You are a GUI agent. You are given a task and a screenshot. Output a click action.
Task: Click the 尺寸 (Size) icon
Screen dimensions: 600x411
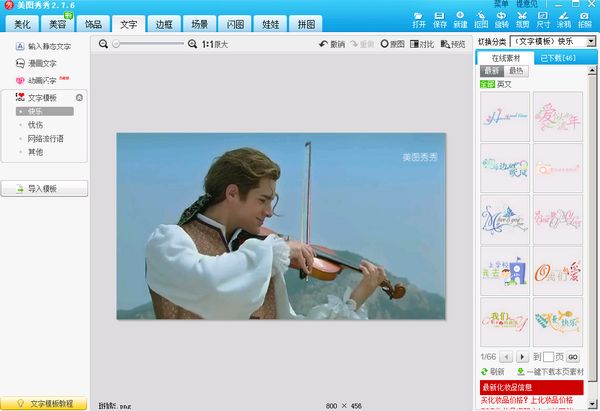[543, 20]
